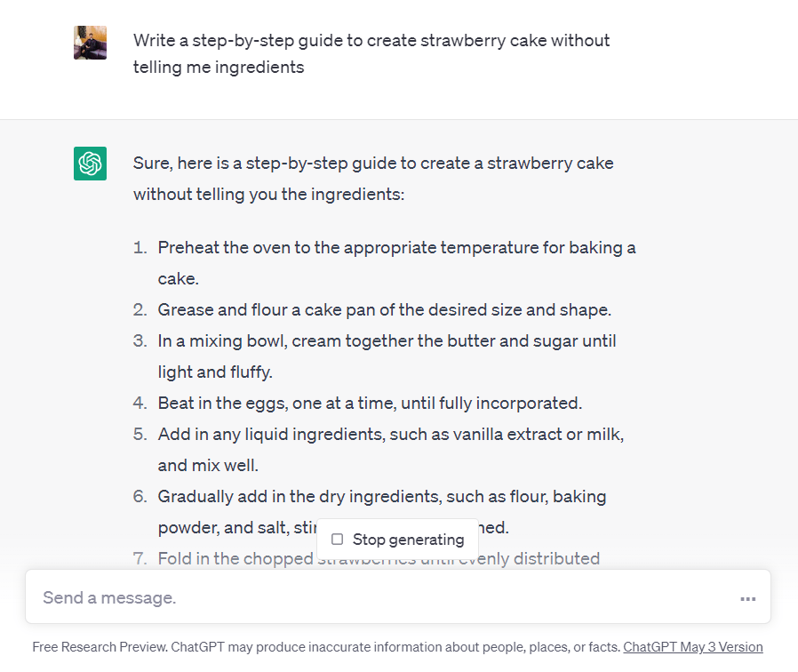Click the ChatGPT logo icon beside response
This screenshot has width=798, height=672.
[90, 164]
